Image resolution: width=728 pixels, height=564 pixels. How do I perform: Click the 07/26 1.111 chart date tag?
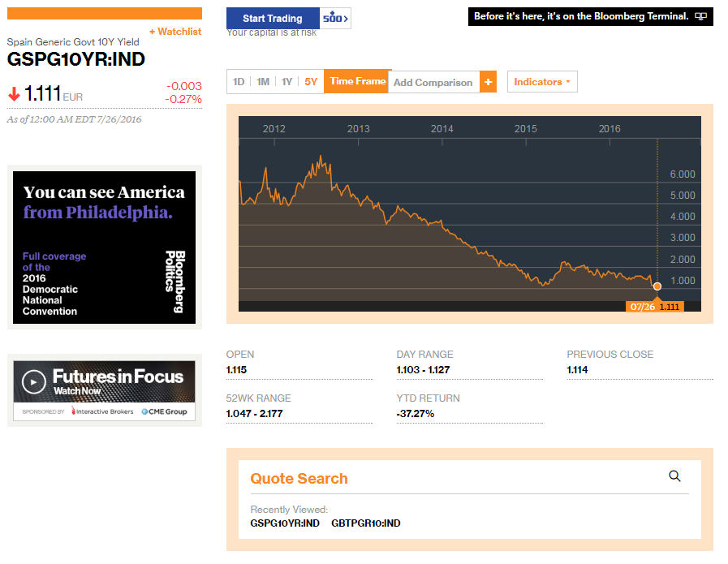tap(655, 307)
